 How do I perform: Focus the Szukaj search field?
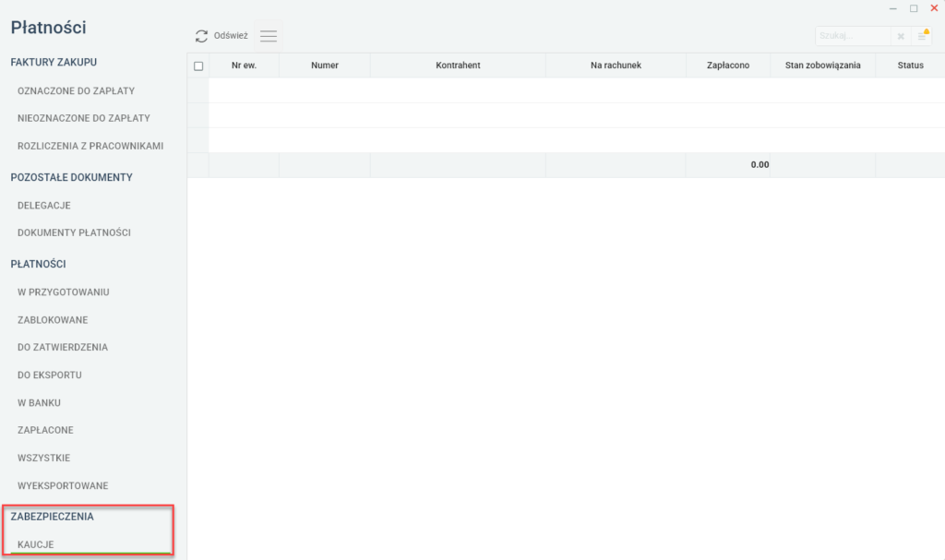pyautogui.click(x=853, y=36)
